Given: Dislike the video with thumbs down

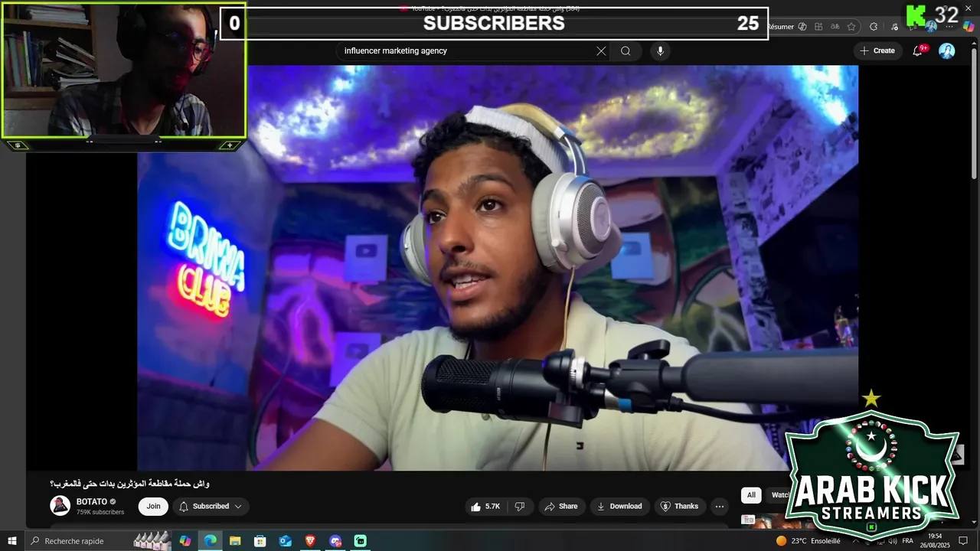Looking at the screenshot, I should [x=520, y=506].
